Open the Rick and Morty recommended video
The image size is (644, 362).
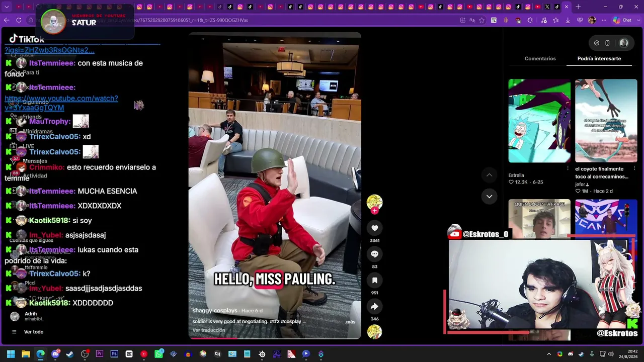(539, 121)
